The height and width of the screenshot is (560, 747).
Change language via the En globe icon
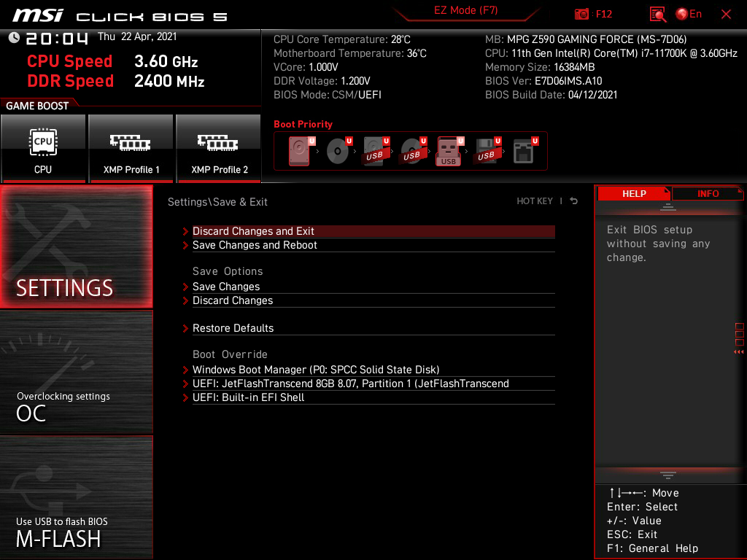click(x=689, y=15)
